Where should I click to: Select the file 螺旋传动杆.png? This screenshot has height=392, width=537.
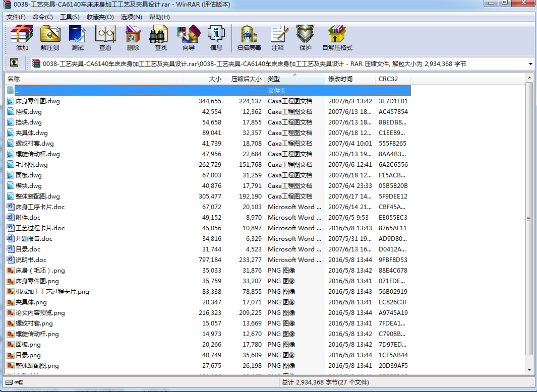click(37, 334)
